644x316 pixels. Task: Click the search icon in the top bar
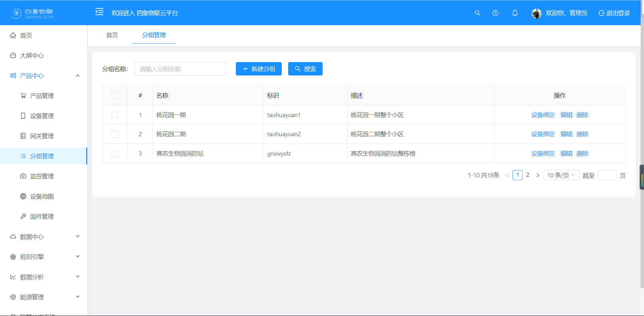coord(477,13)
